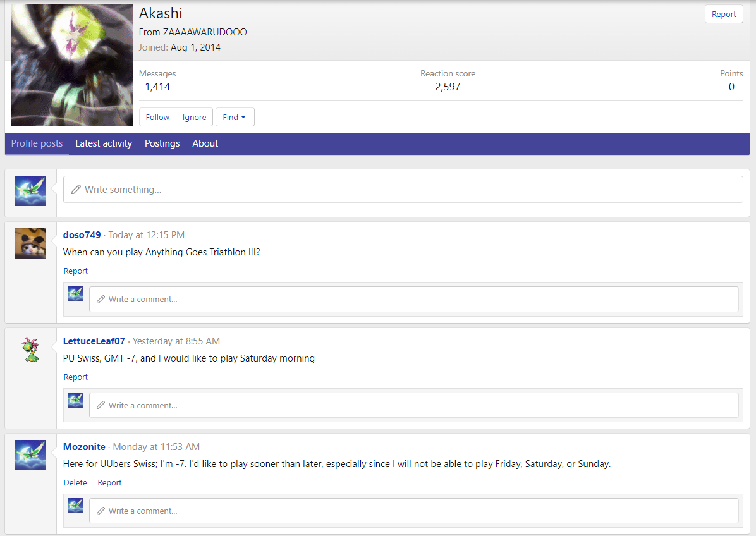Click Mozonite's avatar next to the post

pos(30,455)
